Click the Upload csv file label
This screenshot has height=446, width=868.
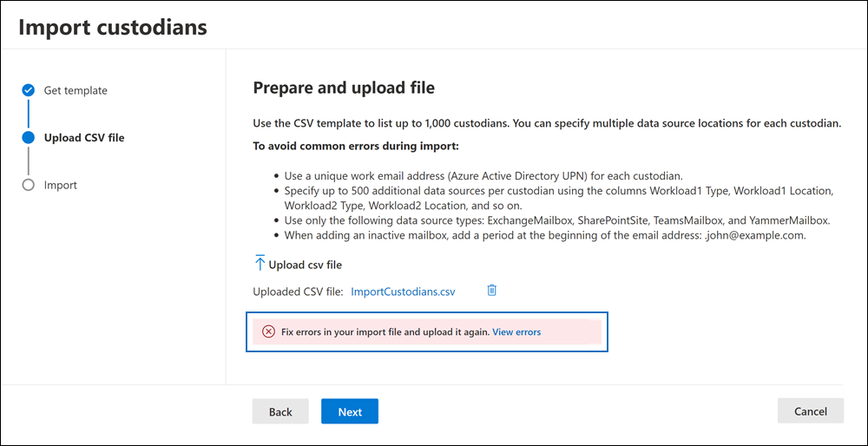[305, 265]
